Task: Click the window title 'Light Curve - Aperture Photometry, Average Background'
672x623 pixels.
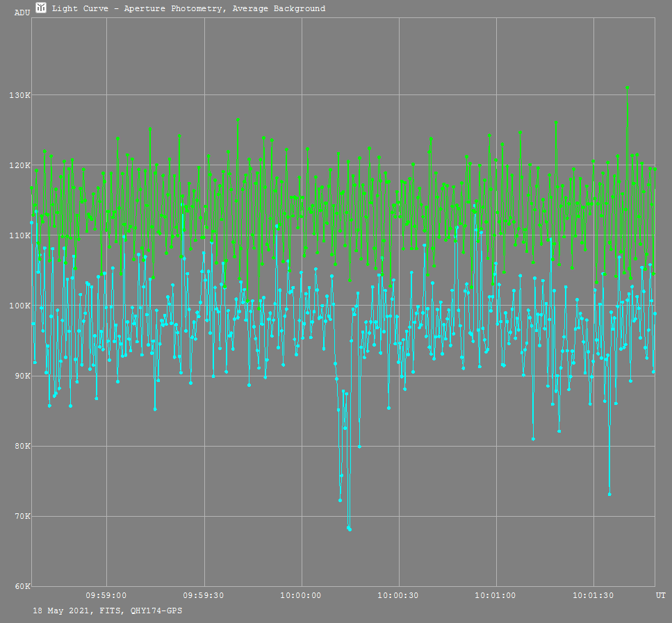Action: [x=188, y=8]
